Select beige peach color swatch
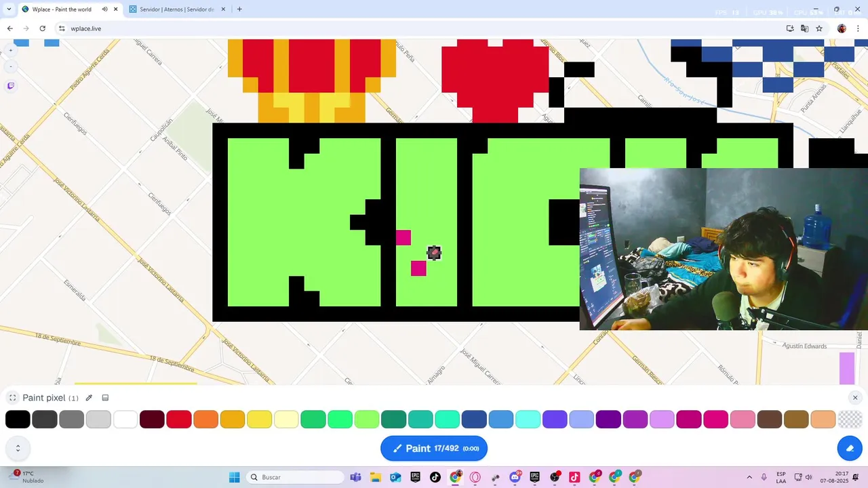The image size is (868, 488). (x=823, y=420)
